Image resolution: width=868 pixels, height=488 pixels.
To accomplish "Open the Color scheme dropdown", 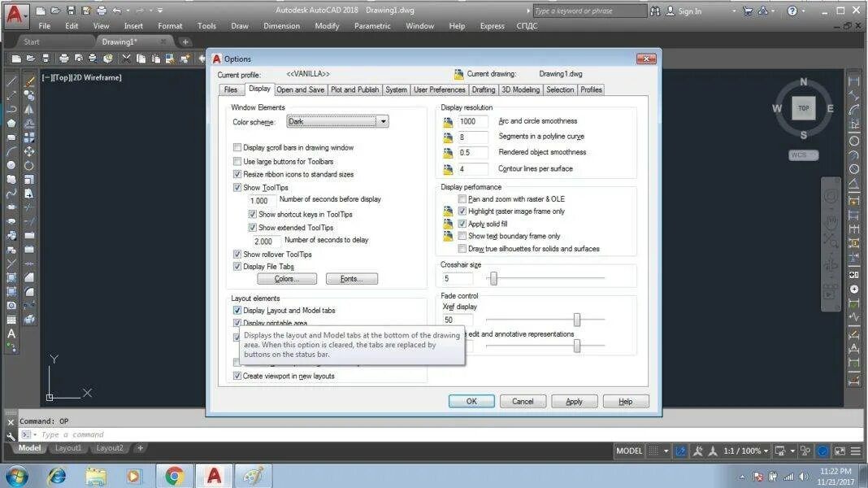I will pyautogui.click(x=337, y=121).
